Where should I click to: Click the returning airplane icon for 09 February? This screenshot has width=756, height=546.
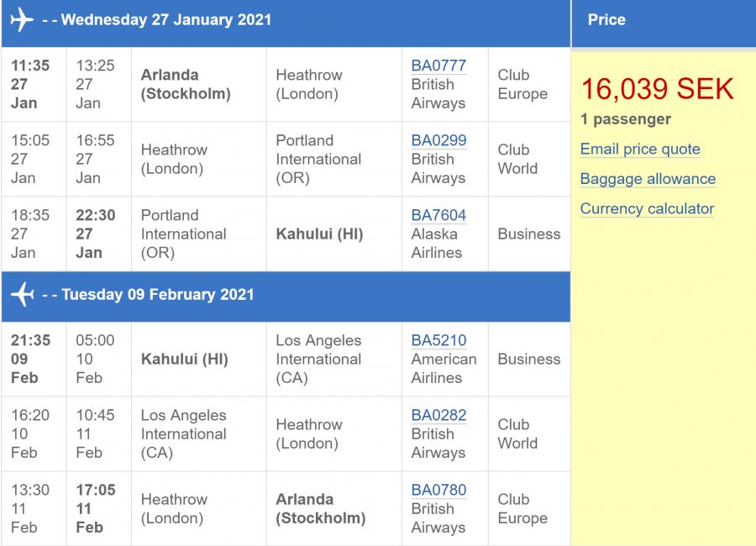click(x=23, y=295)
